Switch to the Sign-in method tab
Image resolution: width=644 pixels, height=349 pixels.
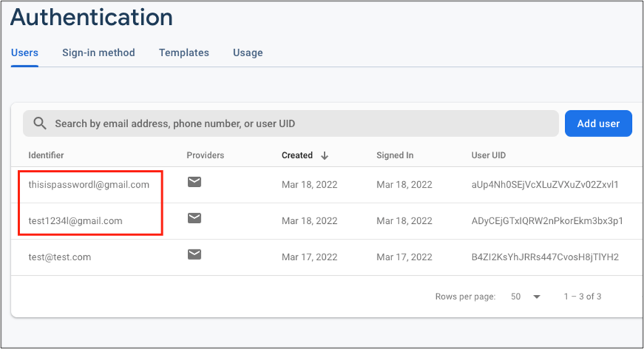[98, 53]
